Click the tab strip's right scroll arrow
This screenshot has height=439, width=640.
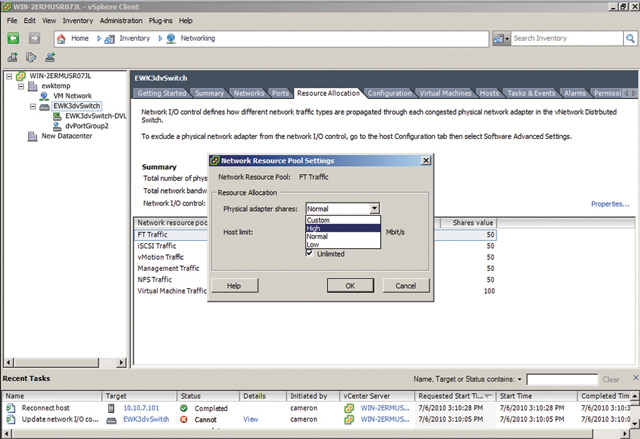(x=634, y=93)
